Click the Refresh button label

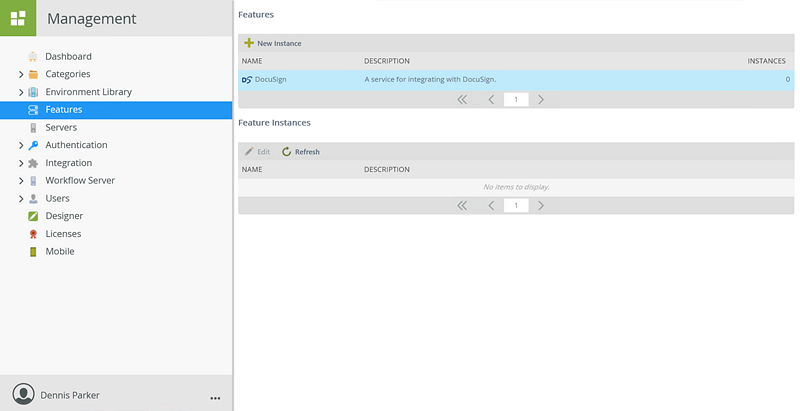point(307,152)
